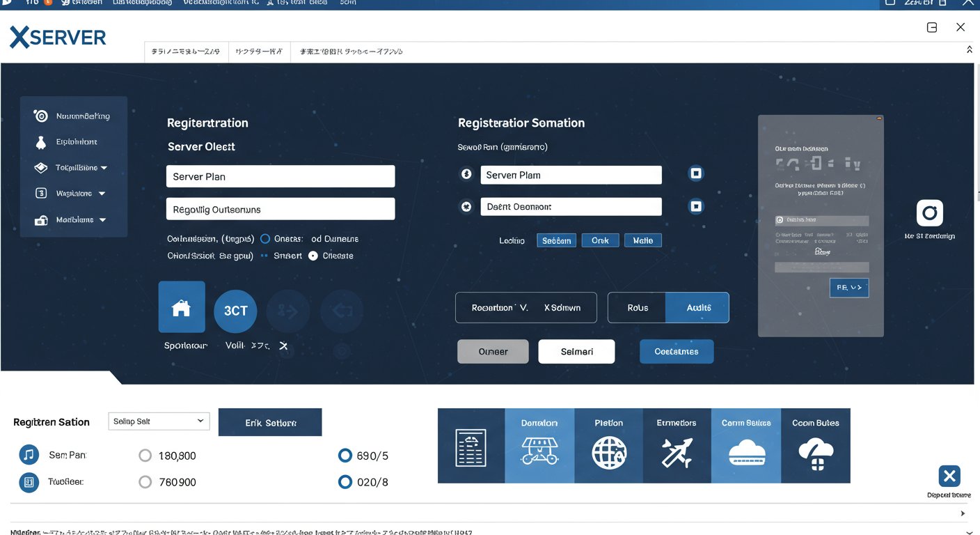Screen dimensions: 980x535
Task: Click the house icon tile
Action: pyautogui.click(x=182, y=307)
